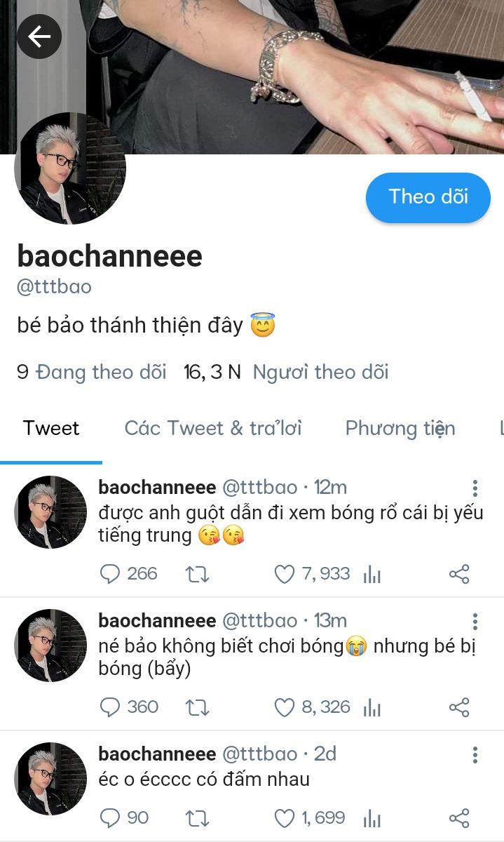Reply to the 12m tweet
The width and height of the screenshot is (504, 842).
click(110, 575)
